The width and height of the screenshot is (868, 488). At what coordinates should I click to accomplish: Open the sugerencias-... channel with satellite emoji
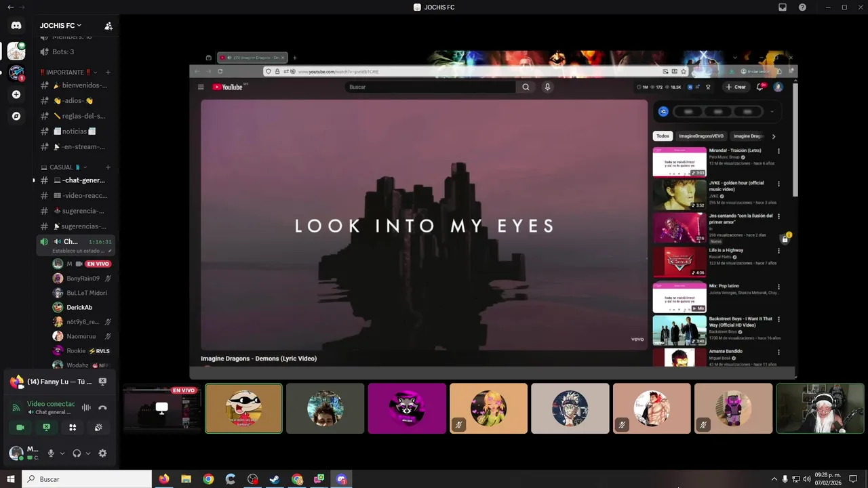[75, 226]
